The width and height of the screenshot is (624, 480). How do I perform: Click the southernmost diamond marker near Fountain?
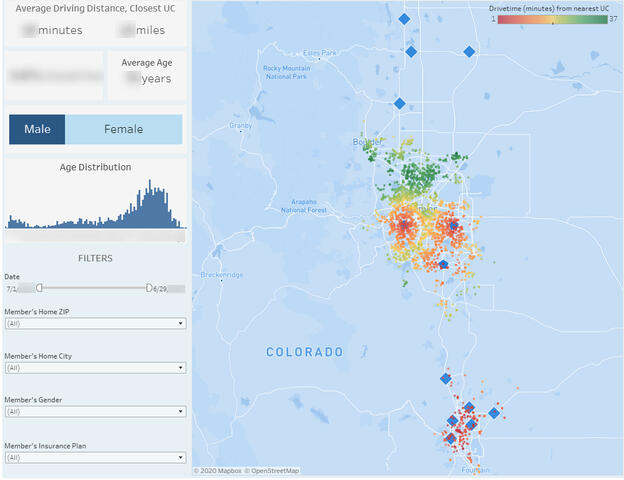pyautogui.click(x=451, y=438)
